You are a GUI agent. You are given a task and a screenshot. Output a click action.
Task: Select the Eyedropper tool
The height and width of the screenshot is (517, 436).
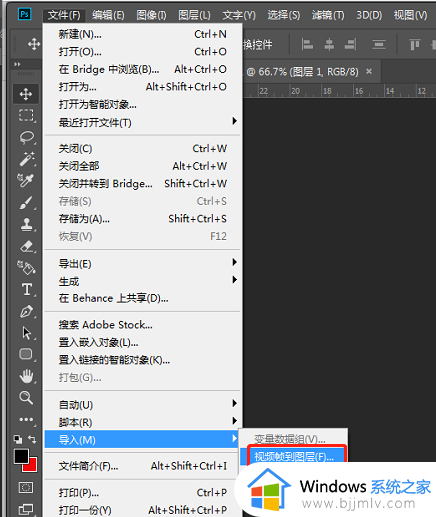point(26,180)
